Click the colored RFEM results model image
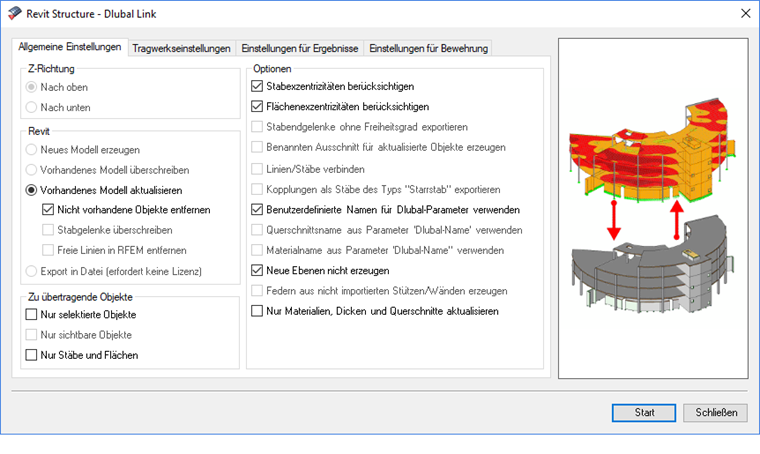This screenshot has width=760, height=454. [652, 148]
